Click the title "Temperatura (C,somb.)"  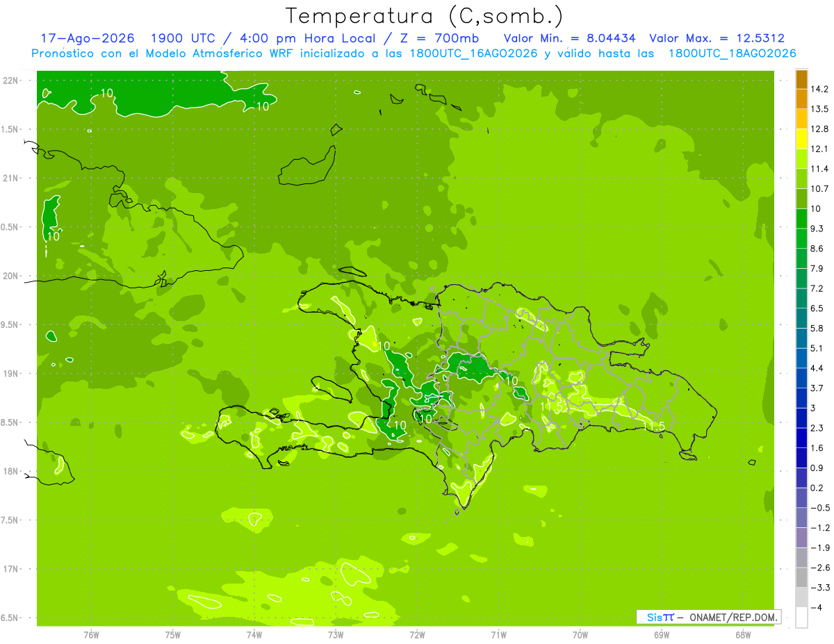(425, 16)
